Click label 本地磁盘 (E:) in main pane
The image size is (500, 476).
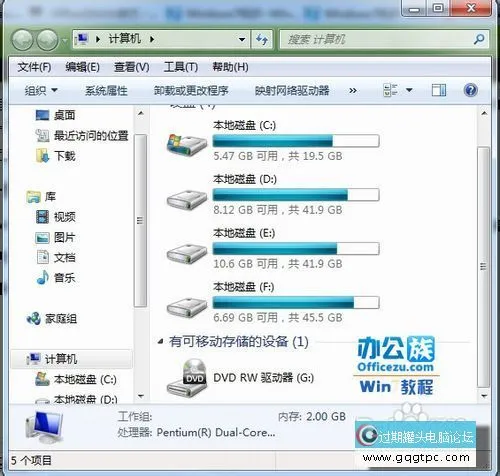coord(244,233)
